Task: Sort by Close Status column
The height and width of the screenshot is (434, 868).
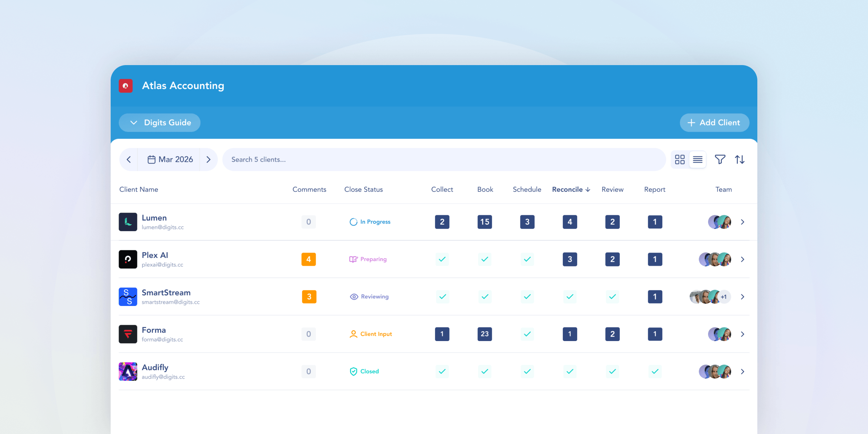Action: [363, 189]
